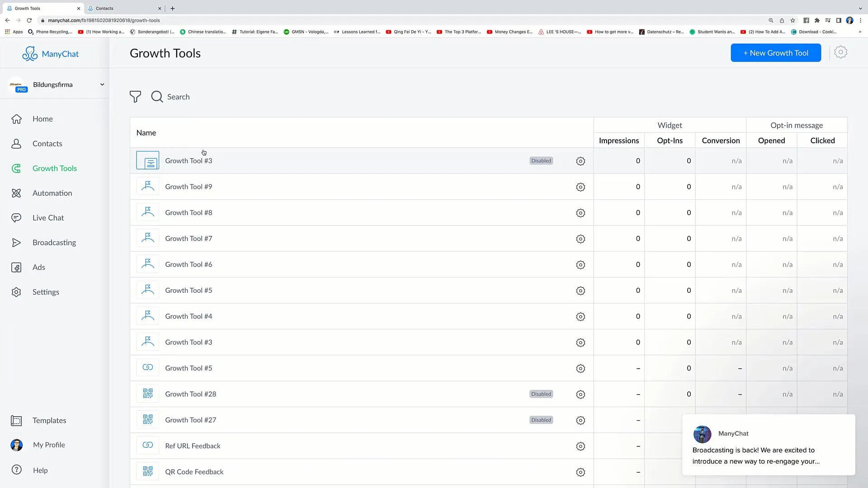Click the Ads sidebar icon
The height and width of the screenshot is (488, 868).
pos(16,267)
